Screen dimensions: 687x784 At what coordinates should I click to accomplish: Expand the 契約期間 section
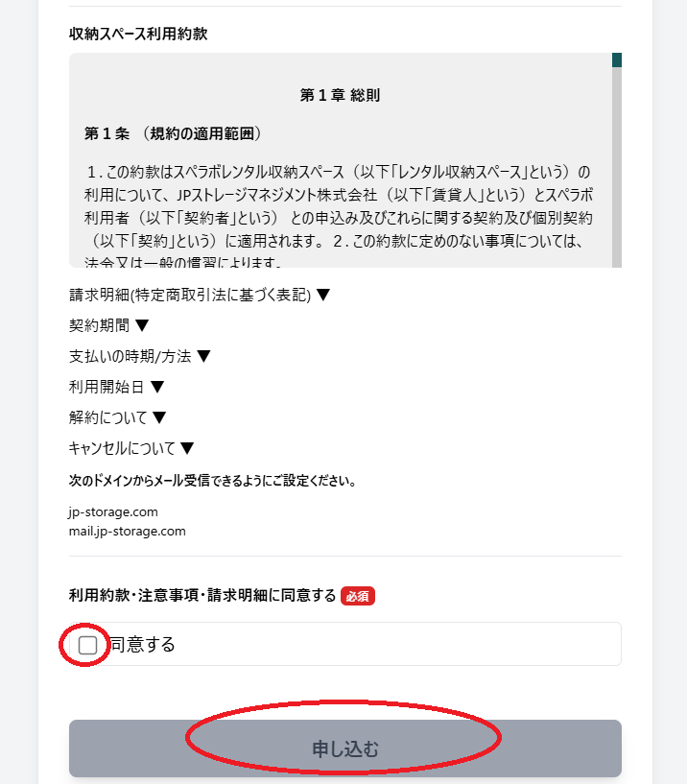(109, 325)
